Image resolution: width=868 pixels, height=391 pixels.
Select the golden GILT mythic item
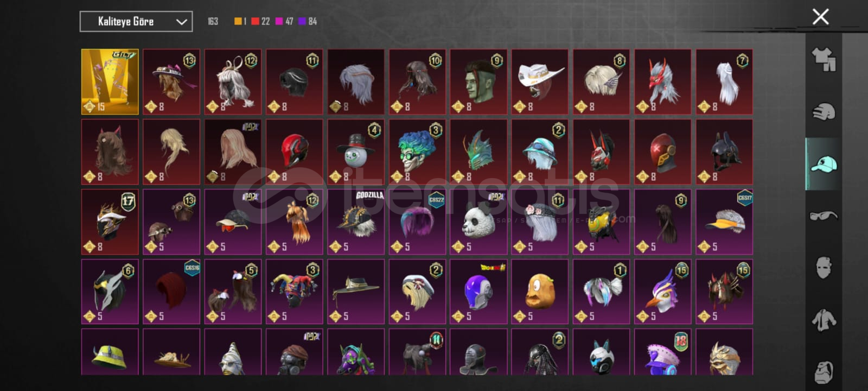110,82
